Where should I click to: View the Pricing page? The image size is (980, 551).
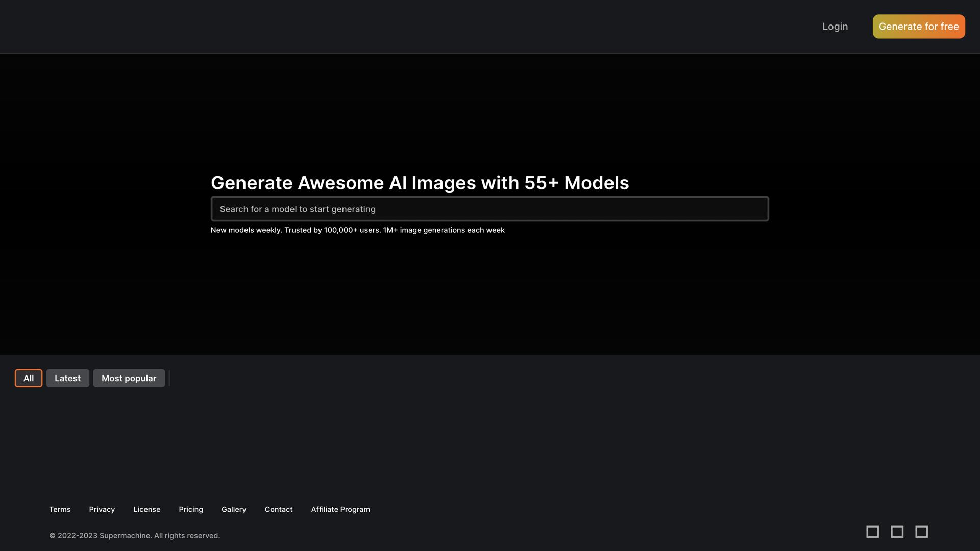click(x=191, y=509)
